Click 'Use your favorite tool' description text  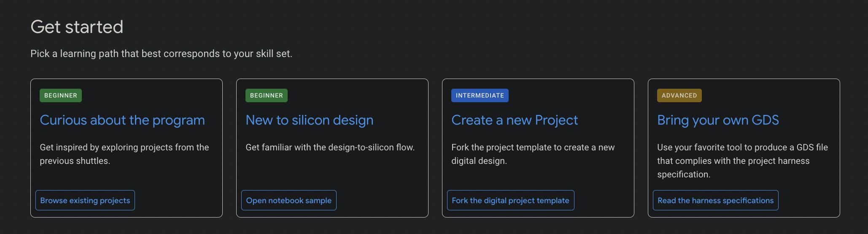point(742,161)
